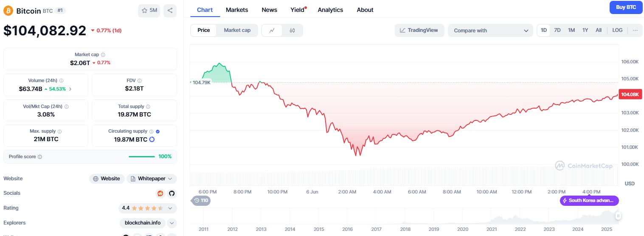This screenshot has height=236, width=644.
Task: Select the 7D time range
Action: click(x=557, y=30)
